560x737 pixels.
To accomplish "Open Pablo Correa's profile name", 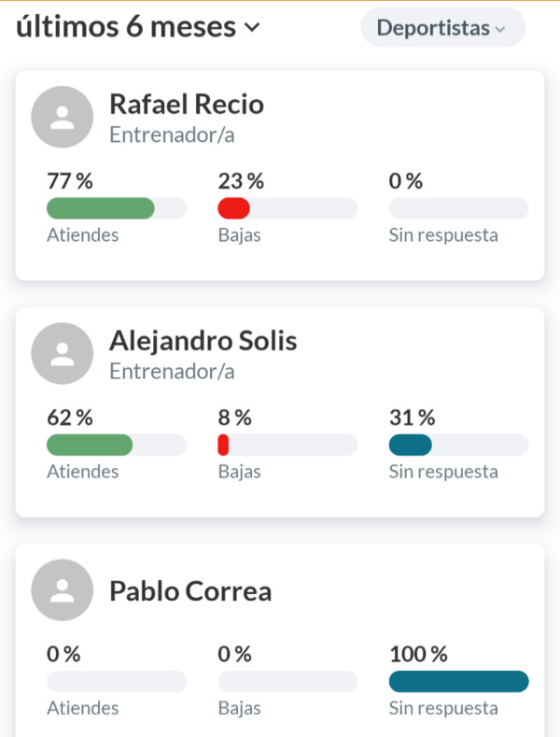I will coord(190,591).
